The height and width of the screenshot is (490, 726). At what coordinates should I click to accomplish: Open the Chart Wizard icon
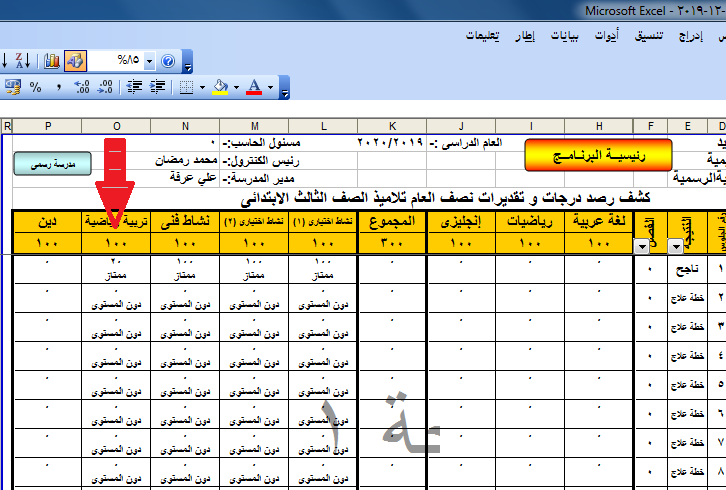[52, 61]
